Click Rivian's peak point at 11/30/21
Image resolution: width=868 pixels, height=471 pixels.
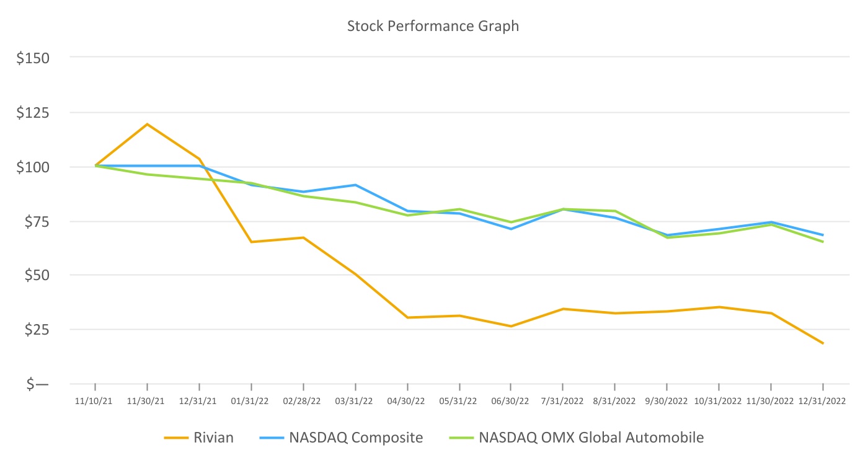[147, 124]
